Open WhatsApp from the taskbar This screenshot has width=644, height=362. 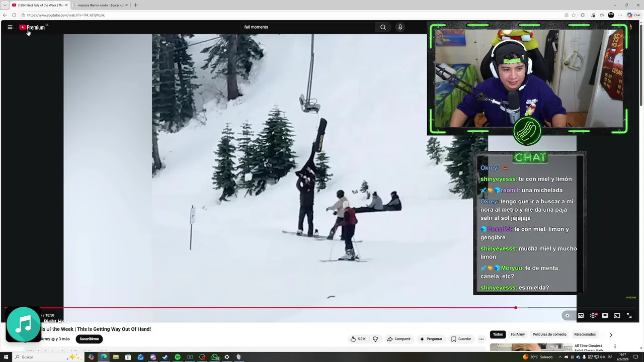[x=215, y=357]
